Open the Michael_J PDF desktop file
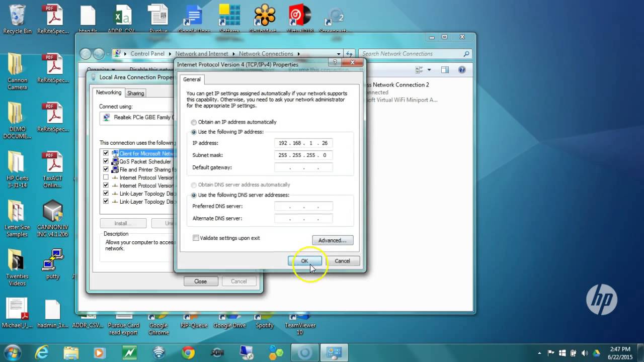Screen dimensions: 644x362 pyautogui.click(x=17, y=314)
